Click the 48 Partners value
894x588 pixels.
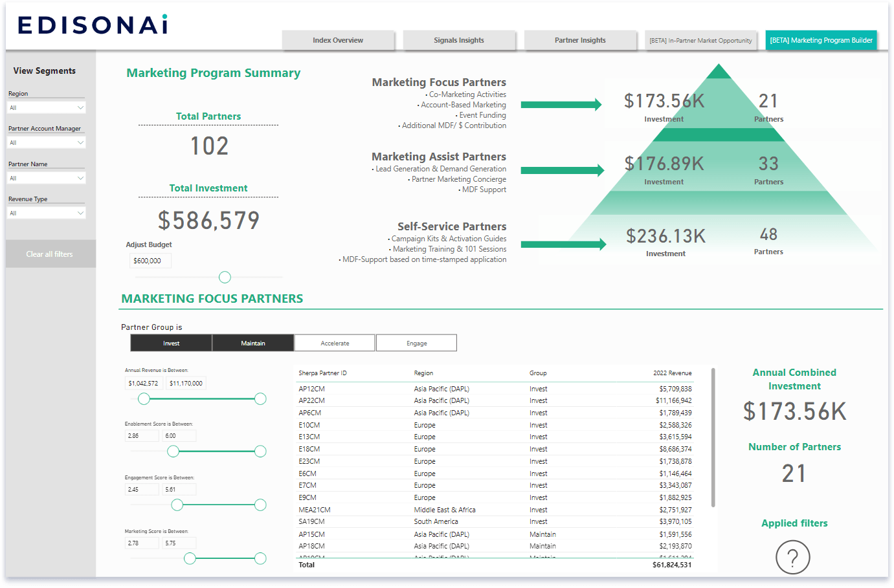pyautogui.click(x=768, y=234)
